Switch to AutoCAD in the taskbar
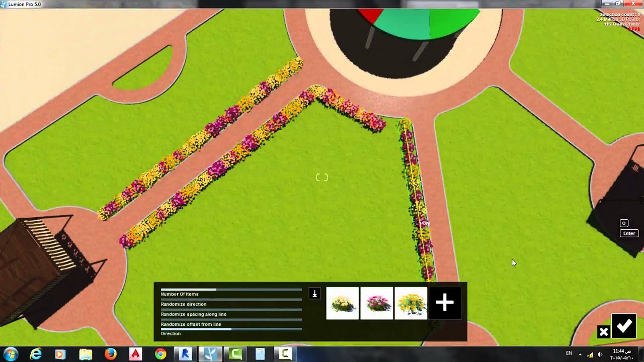 pos(135,354)
